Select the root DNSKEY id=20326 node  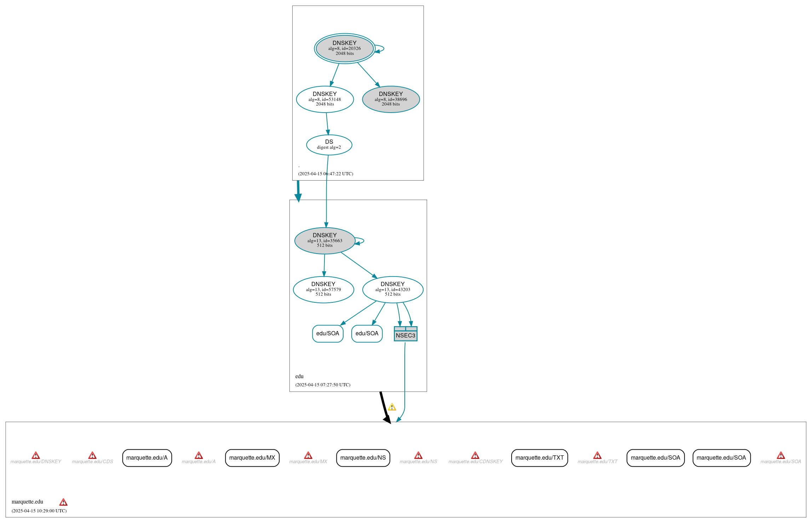(344, 49)
